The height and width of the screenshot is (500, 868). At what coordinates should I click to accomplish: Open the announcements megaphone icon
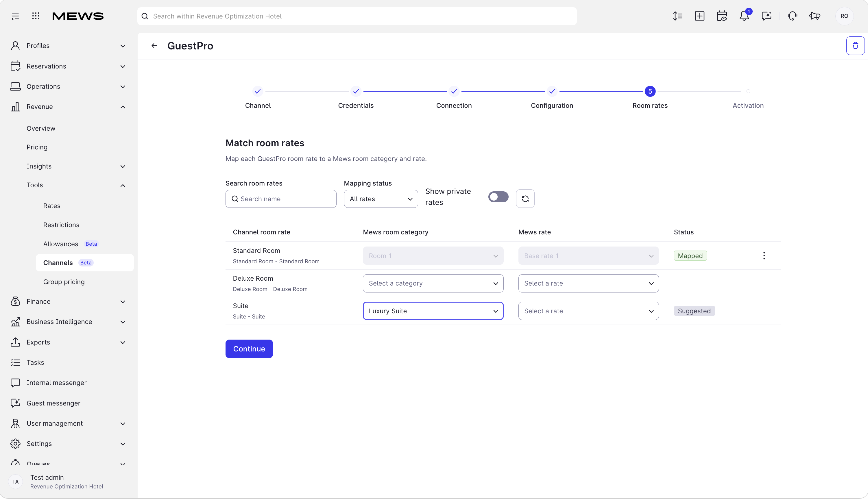pyautogui.click(x=815, y=16)
